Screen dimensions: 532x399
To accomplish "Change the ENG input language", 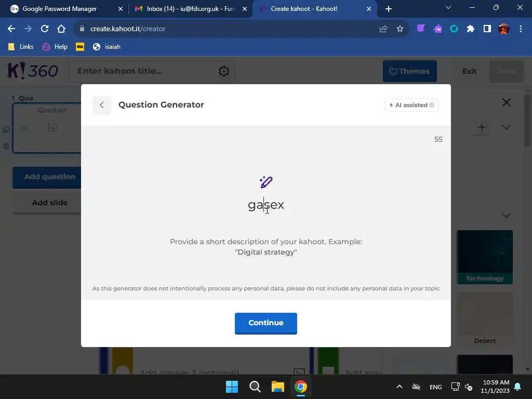I will (x=436, y=387).
